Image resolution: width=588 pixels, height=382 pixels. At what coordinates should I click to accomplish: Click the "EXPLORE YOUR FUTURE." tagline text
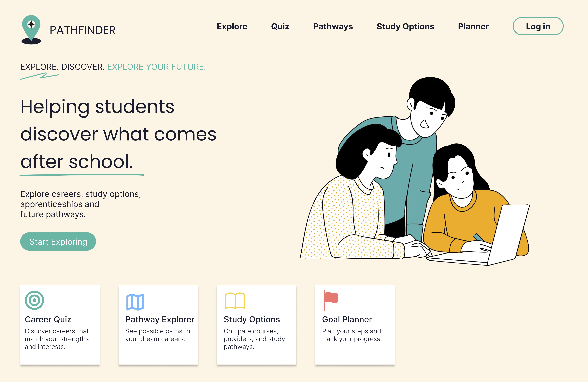click(x=156, y=67)
